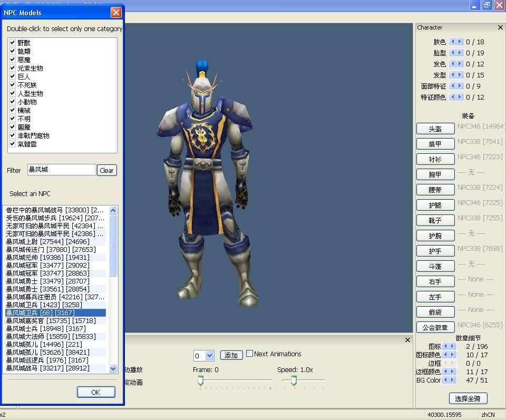
Task: Uncheck the 惡魔 category checkbox
Action: click(12, 59)
